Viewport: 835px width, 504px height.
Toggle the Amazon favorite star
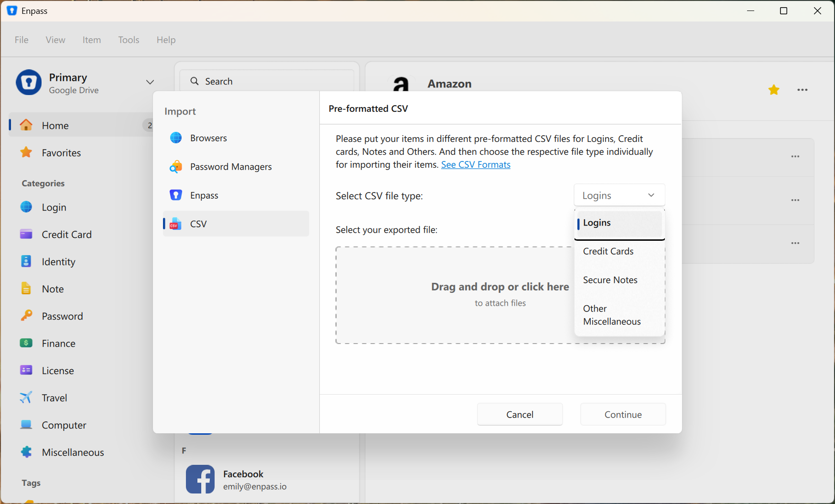(774, 89)
